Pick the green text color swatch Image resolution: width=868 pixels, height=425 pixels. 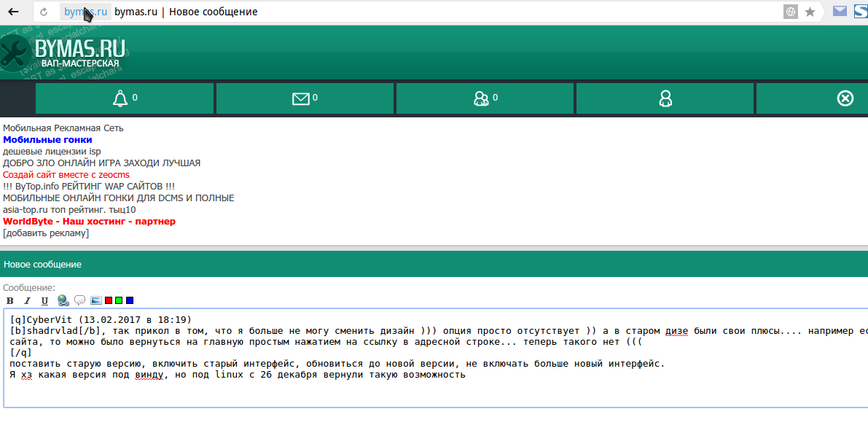(119, 300)
